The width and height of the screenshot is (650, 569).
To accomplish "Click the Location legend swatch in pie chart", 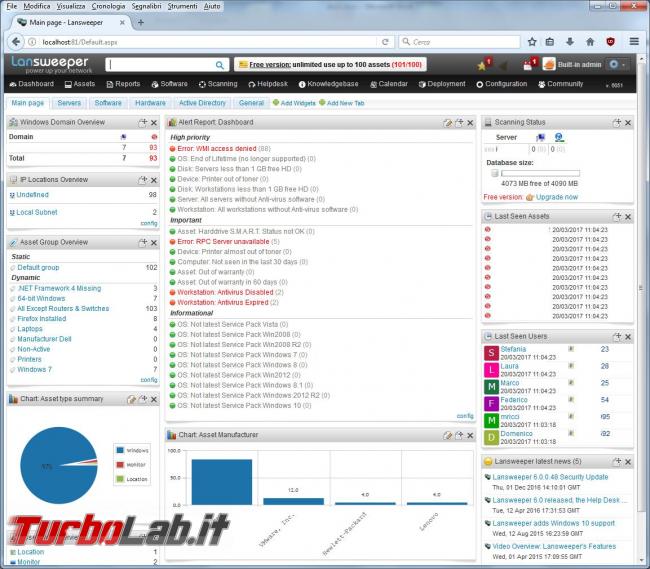I will click(120, 479).
